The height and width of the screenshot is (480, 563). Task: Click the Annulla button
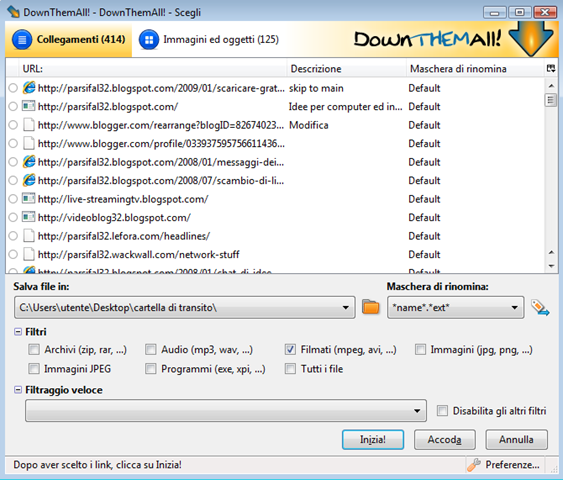click(516, 439)
